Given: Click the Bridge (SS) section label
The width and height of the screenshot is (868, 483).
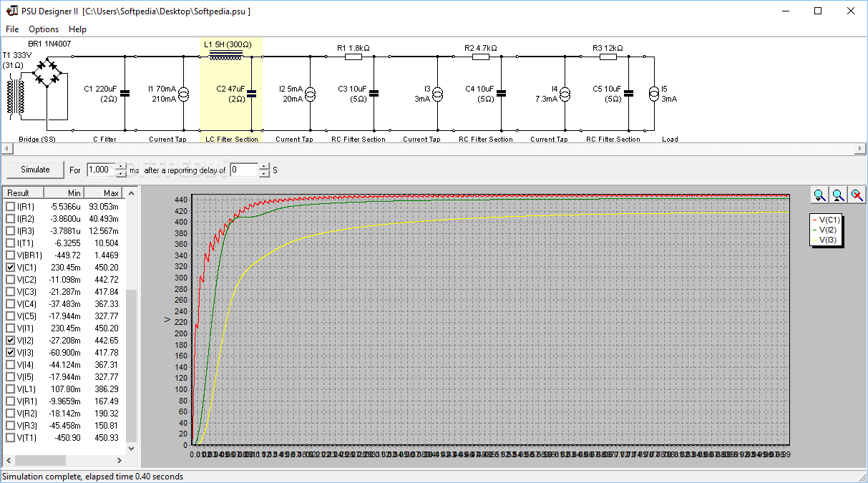Looking at the screenshot, I should coord(37,139).
